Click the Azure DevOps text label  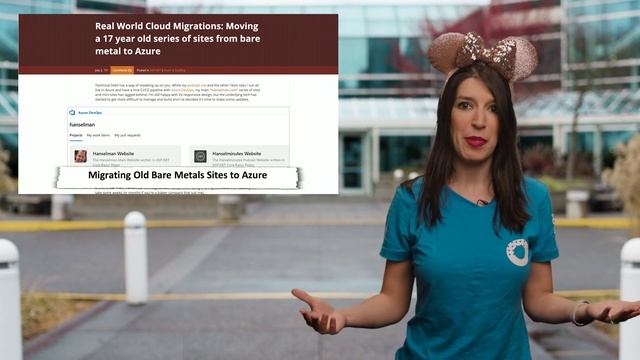(x=90, y=113)
